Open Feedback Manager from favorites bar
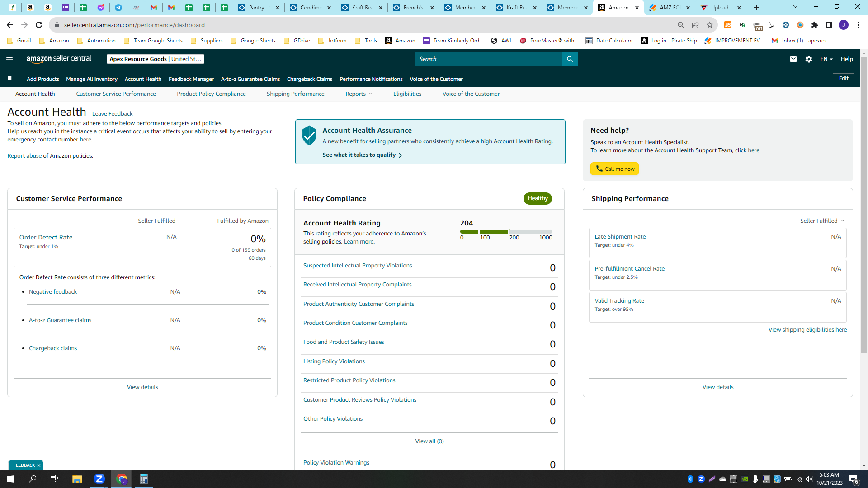868x488 pixels. coord(191,79)
